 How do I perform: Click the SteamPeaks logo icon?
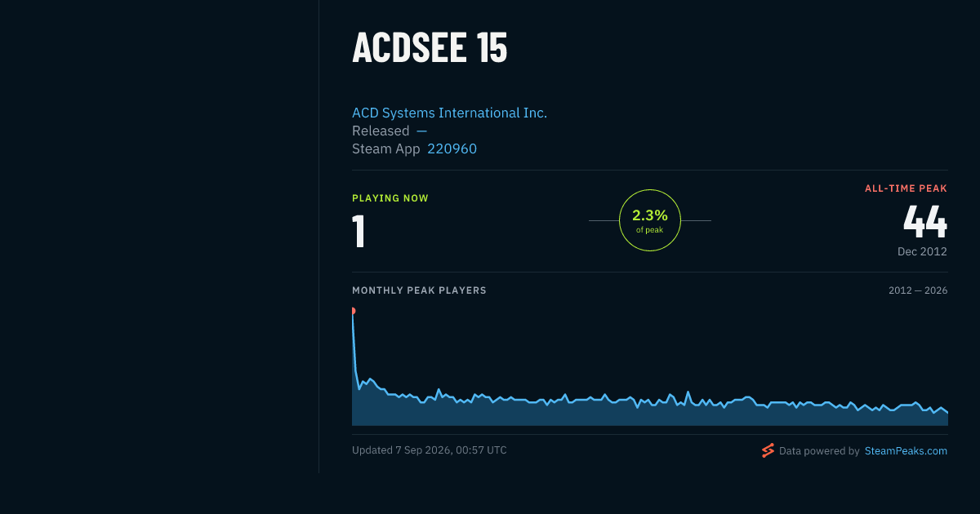(x=768, y=450)
